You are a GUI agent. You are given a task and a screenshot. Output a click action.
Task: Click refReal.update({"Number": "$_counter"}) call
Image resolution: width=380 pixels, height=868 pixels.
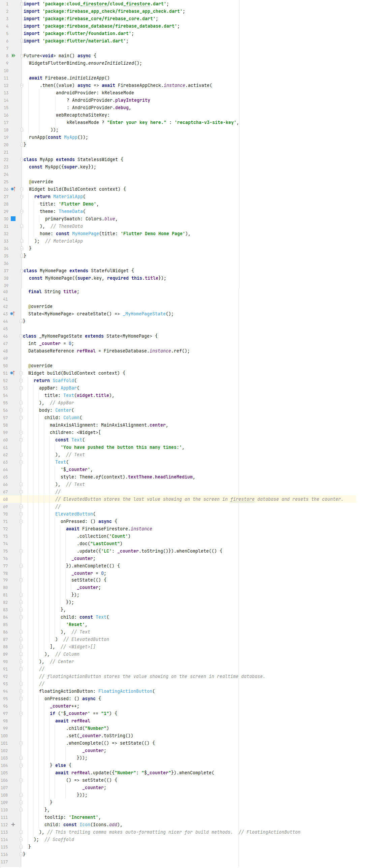[x=124, y=773]
